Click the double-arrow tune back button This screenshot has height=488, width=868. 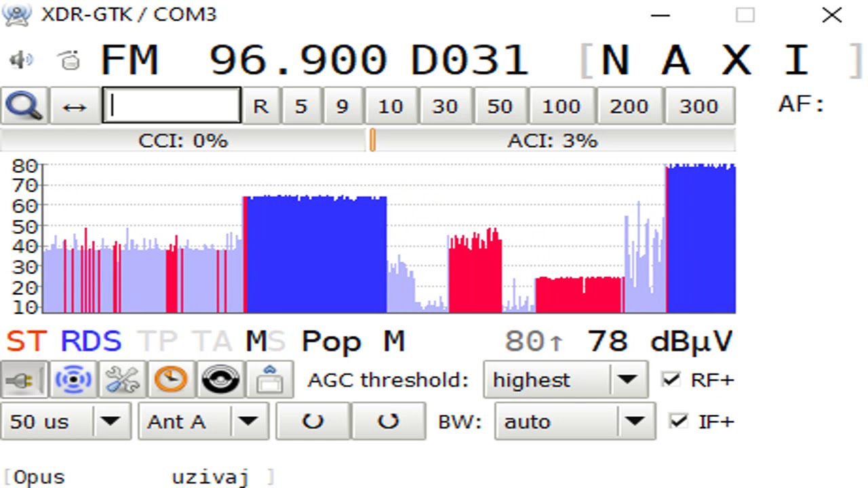pyautogui.click(x=75, y=106)
